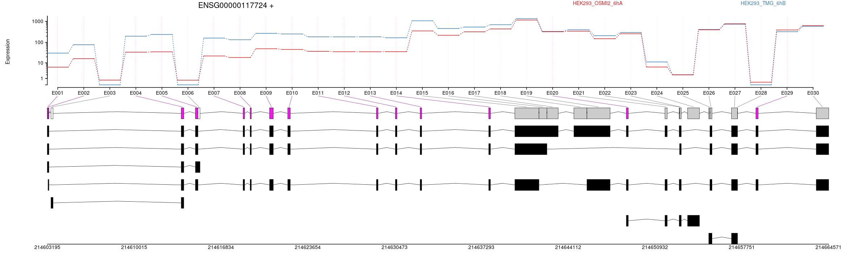Click genomic coordinate 214664571
The height and width of the screenshot is (253, 868).
(x=828, y=248)
